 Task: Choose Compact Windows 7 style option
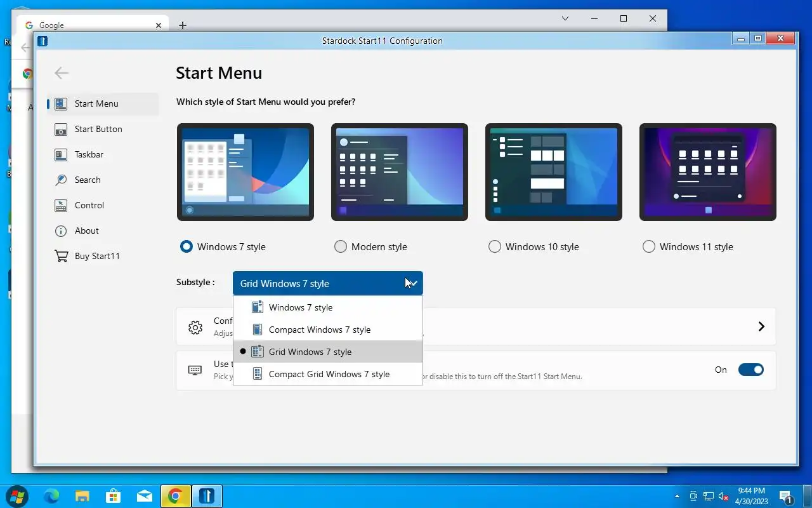click(x=328, y=330)
